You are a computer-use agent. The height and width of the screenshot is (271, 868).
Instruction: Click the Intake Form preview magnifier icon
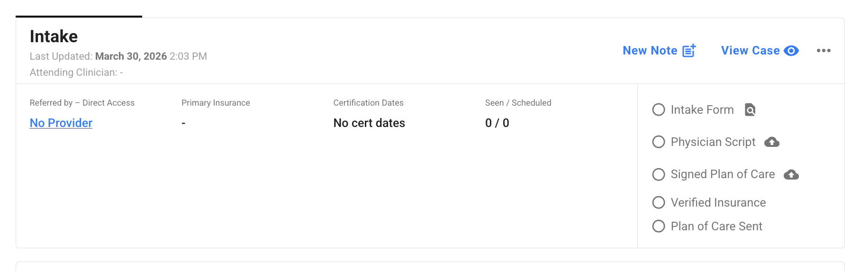coord(750,110)
